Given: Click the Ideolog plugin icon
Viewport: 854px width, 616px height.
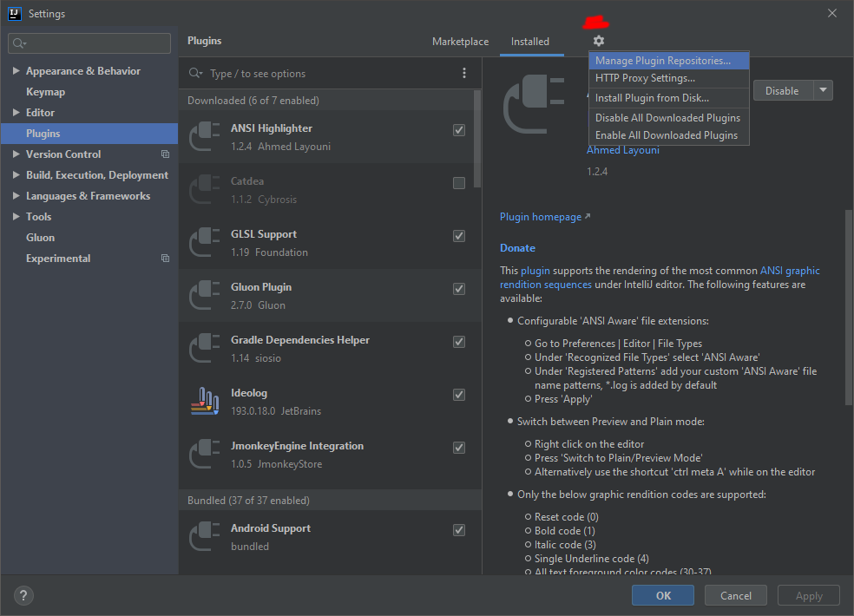Looking at the screenshot, I should coord(205,402).
